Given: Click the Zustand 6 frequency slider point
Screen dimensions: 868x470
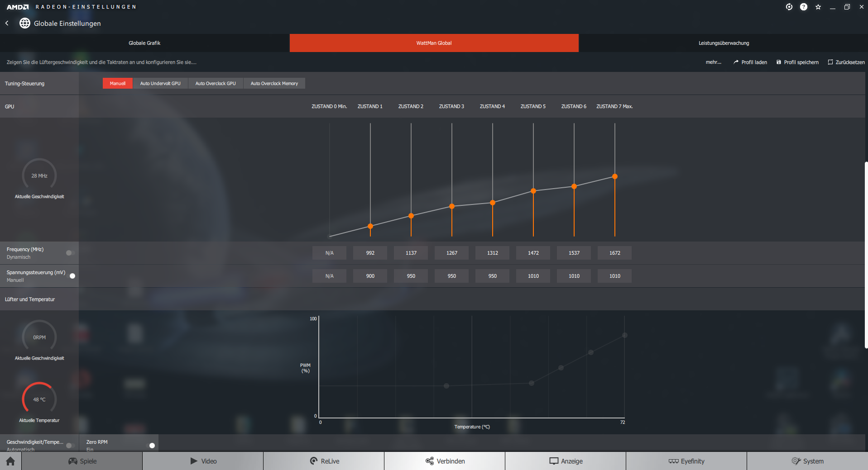Looking at the screenshot, I should point(574,186).
